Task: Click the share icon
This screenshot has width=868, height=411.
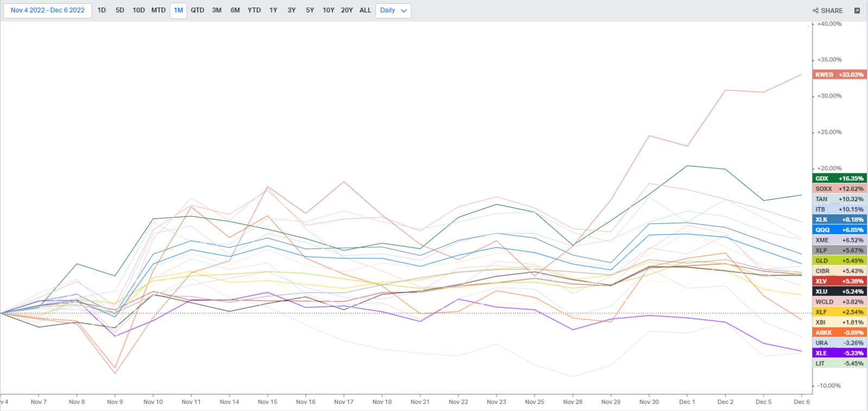Action: pyautogui.click(x=815, y=11)
